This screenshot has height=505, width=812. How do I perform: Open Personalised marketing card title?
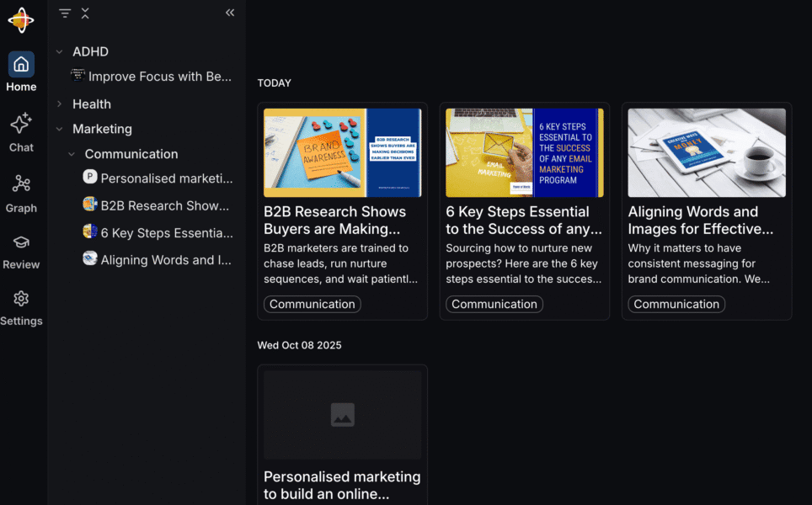click(x=342, y=485)
